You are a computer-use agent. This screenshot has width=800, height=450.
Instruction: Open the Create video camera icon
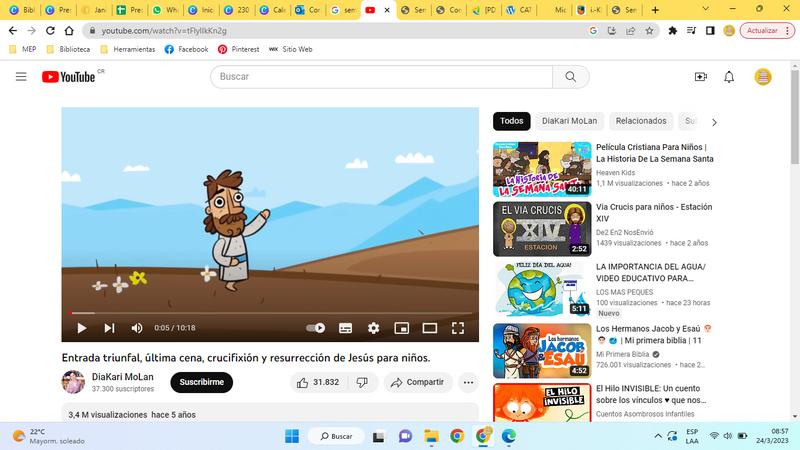coord(701,77)
